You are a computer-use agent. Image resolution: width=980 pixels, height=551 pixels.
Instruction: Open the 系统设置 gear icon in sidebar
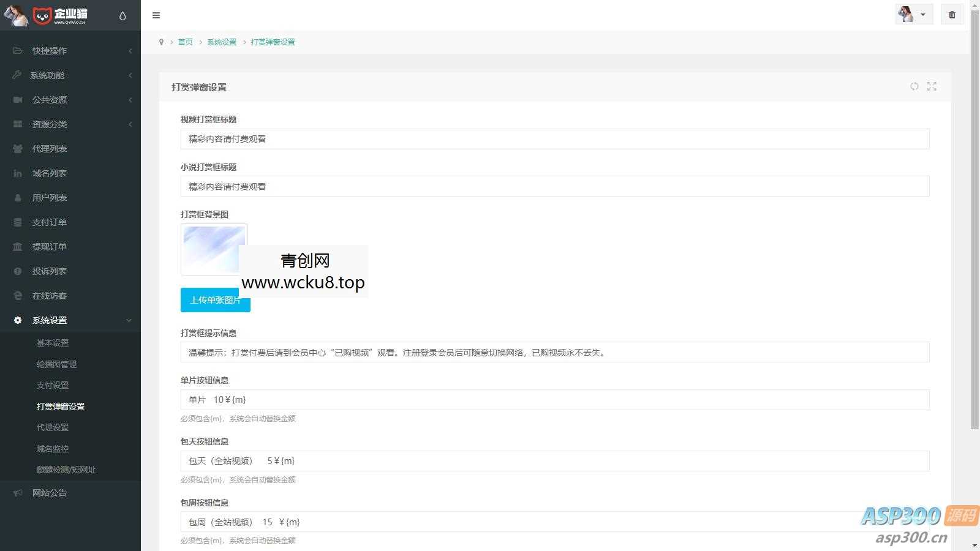[17, 320]
